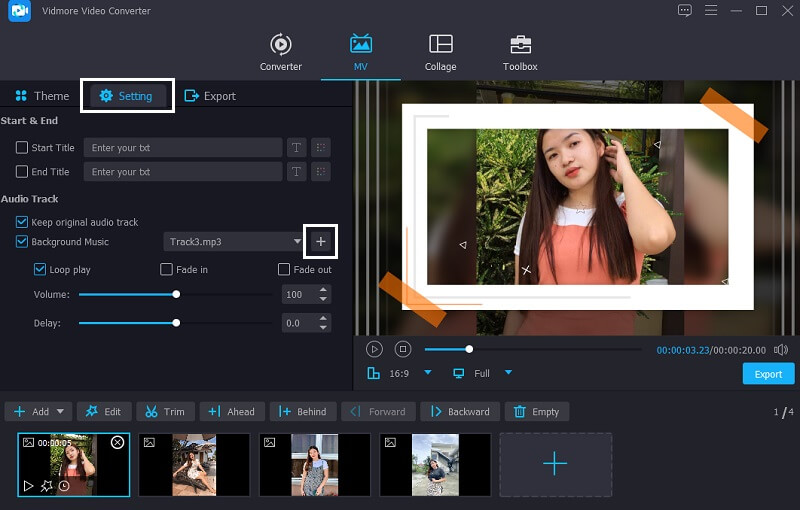Click the Volume slider handle
Viewport: 800px width, 510px height.
[x=176, y=295]
